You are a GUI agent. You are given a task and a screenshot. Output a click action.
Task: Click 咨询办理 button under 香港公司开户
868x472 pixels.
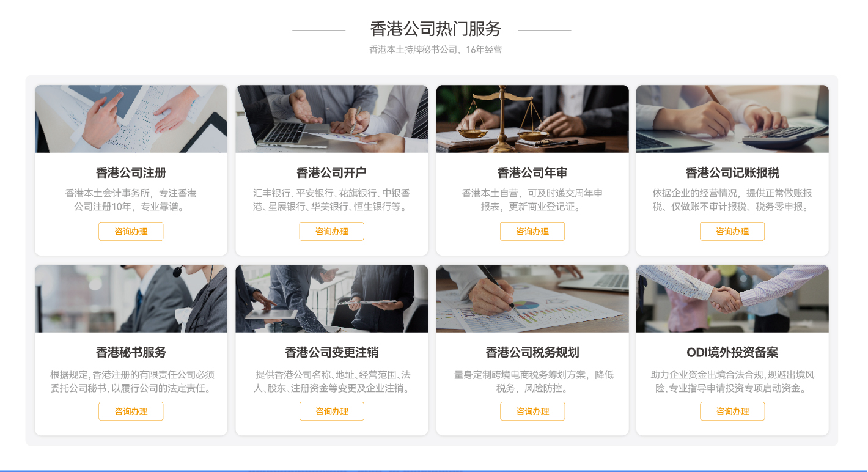tap(331, 231)
